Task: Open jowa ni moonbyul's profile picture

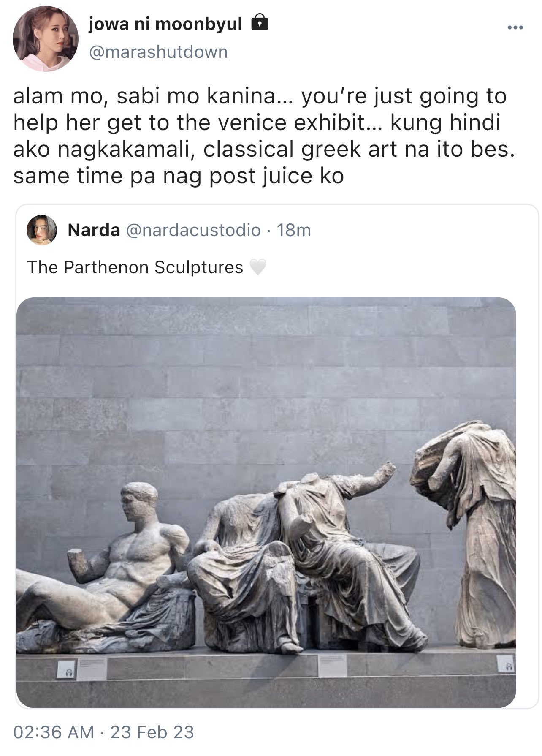Action: pyautogui.click(x=46, y=39)
